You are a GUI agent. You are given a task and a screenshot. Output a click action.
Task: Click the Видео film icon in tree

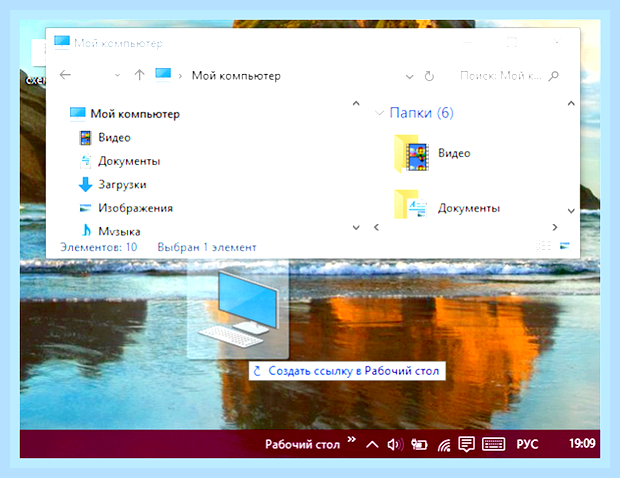[85, 138]
